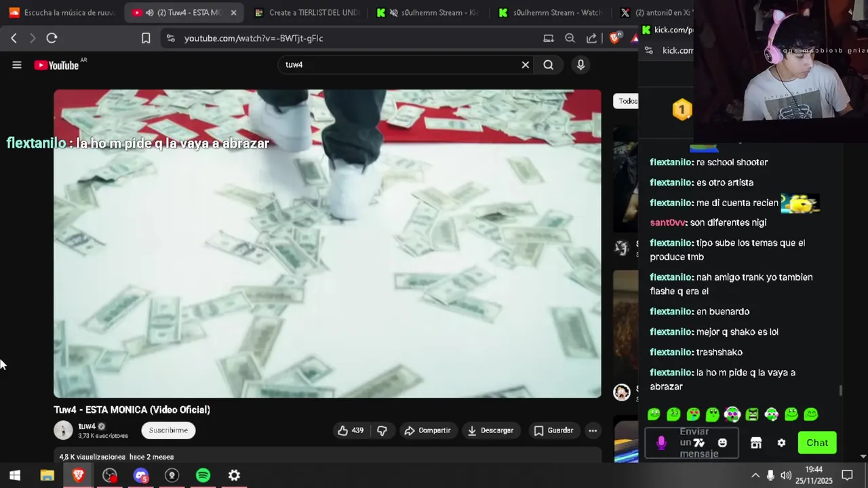868x488 pixels.
Task: Go back in browser history
Action: [x=14, y=38]
